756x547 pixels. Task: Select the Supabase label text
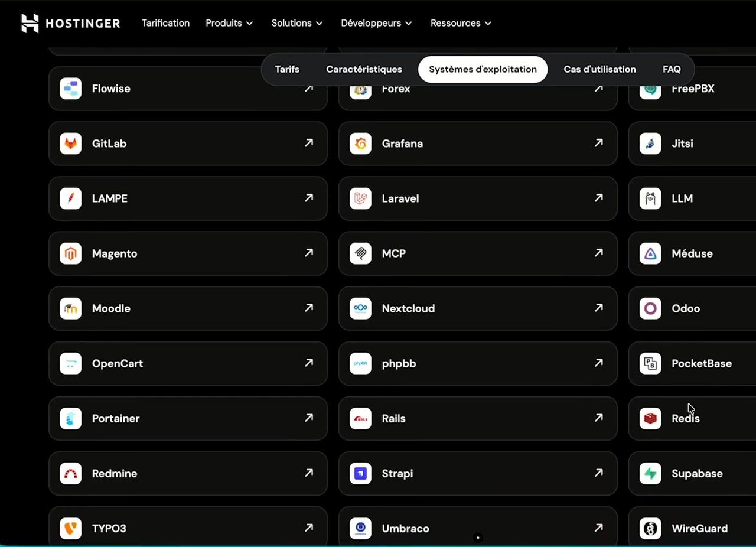pos(697,474)
